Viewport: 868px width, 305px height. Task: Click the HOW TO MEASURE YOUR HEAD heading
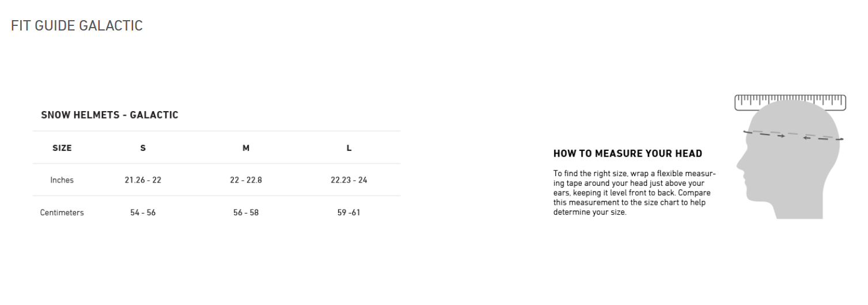pos(628,154)
